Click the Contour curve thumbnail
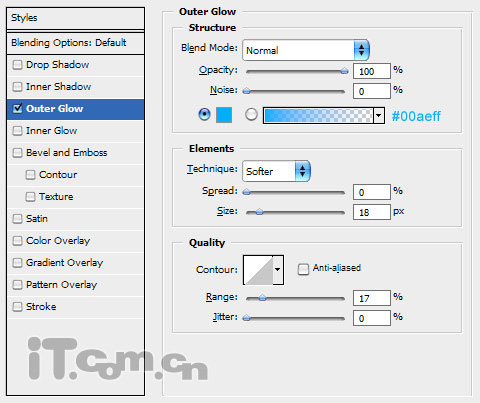Viewport: 480px width, 403px height. coord(258,270)
